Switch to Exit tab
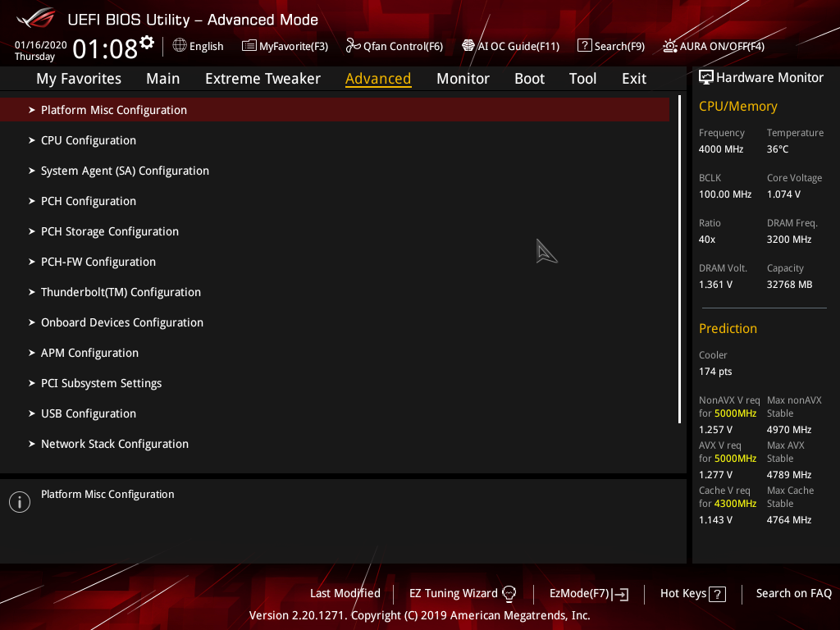Image resolution: width=840 pixels, height=630 pixels. point(634,79)
